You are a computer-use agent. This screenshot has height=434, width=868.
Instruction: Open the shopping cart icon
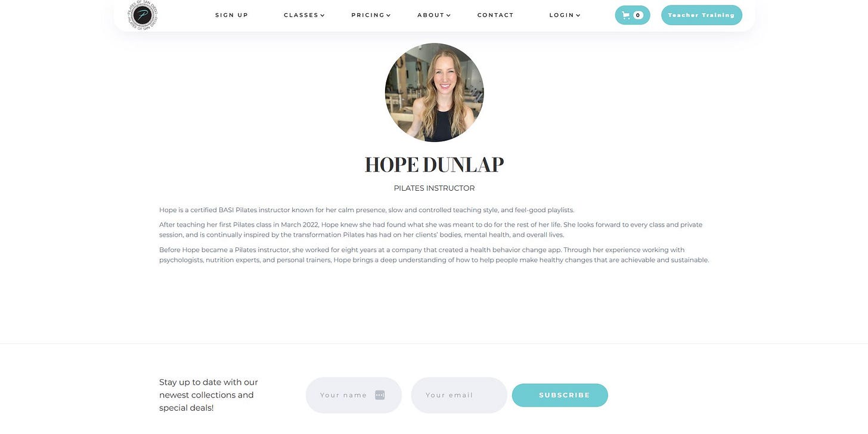[626, 15]
